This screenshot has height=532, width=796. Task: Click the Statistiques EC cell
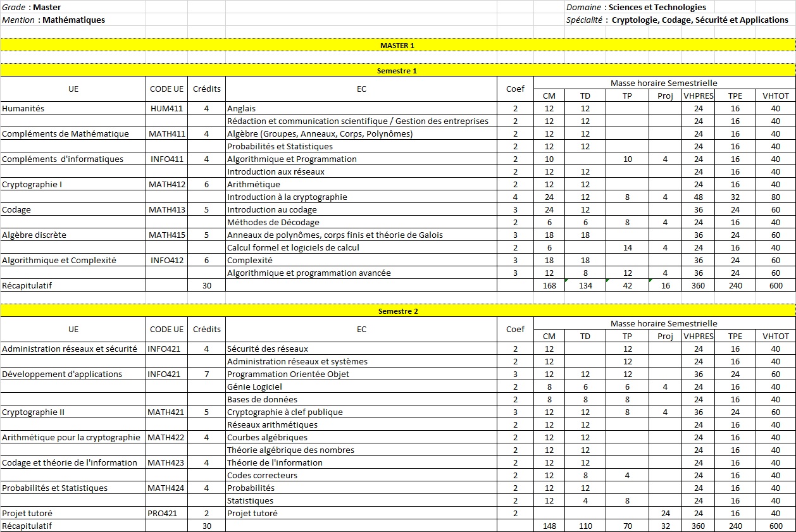click(x=361, y=500)
